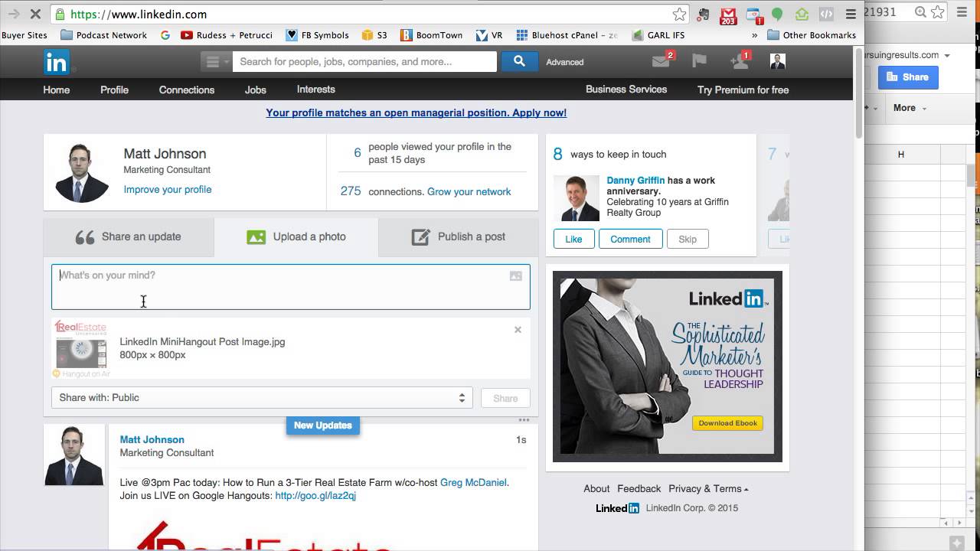Viewport: 980px width, 551px height.
Task: Open the Share with: Public dropdown
Action: click(x=262, y=398)
